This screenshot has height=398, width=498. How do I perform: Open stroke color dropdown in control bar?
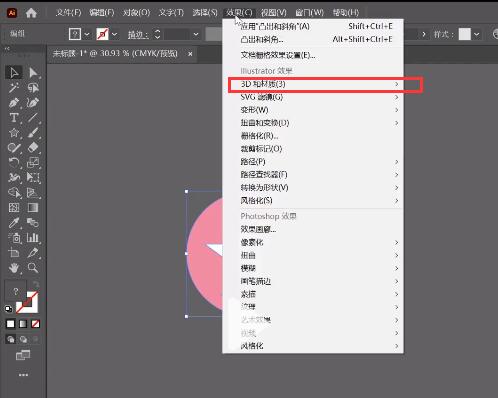point(114,34)
